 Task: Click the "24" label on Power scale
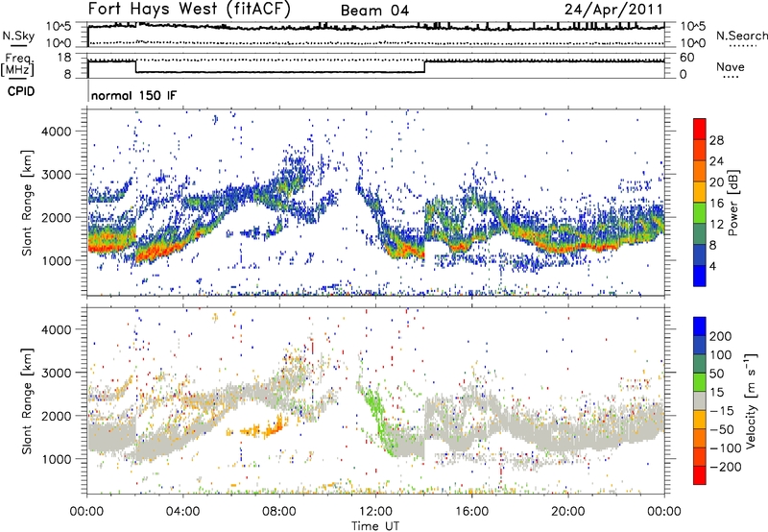click(716, 161)
